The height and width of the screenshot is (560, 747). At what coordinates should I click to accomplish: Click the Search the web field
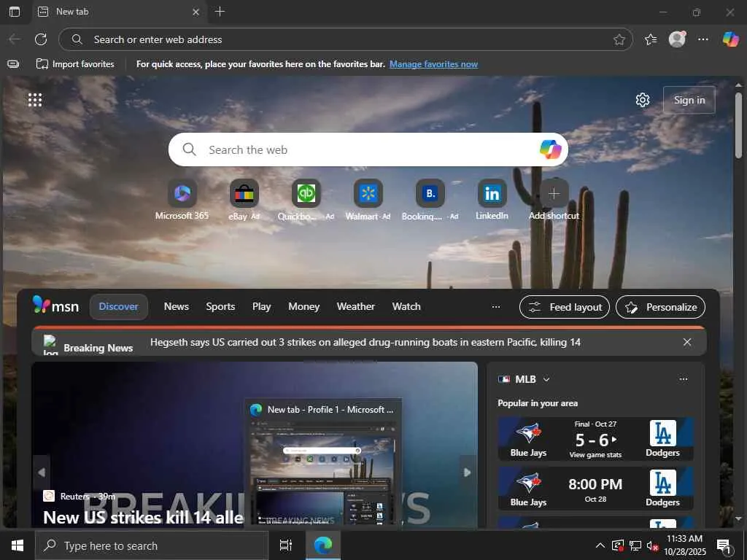click(x=368, y=149)
